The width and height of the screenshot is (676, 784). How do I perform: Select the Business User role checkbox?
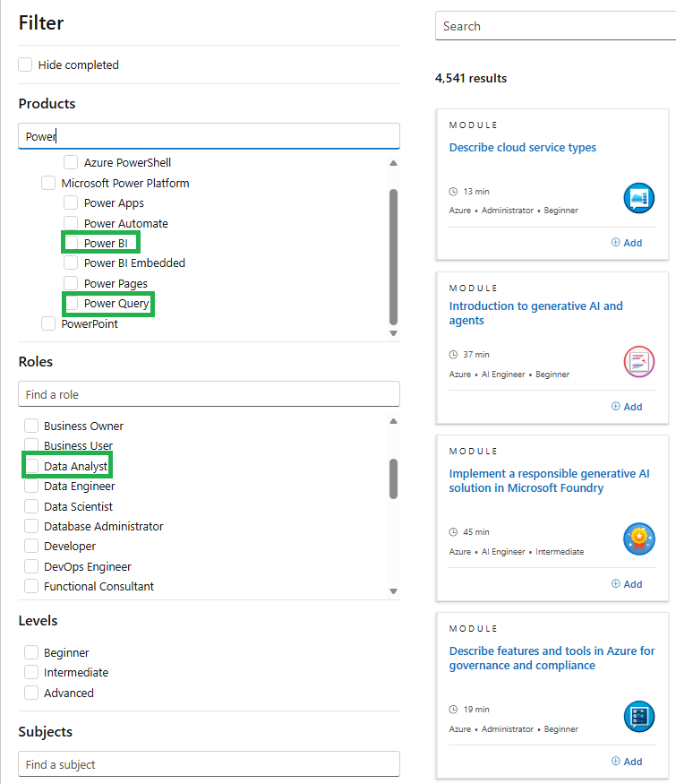(31, 445)
